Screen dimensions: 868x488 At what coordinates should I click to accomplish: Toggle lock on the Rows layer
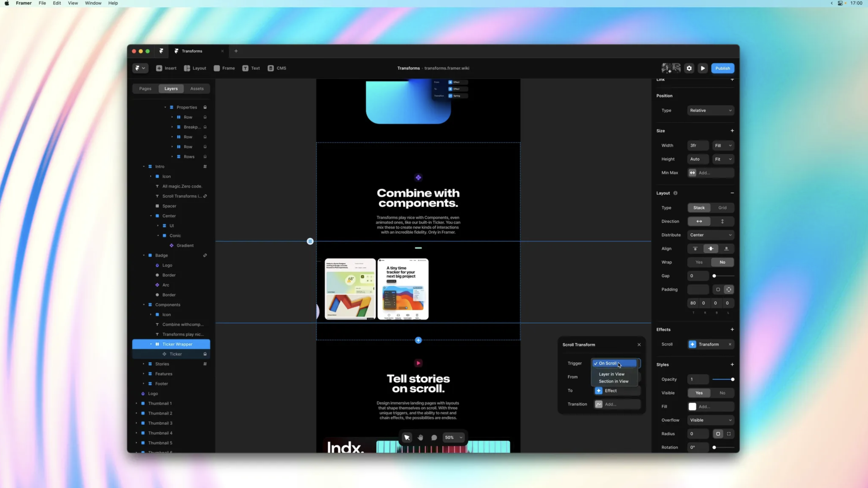tap(205, 157)
